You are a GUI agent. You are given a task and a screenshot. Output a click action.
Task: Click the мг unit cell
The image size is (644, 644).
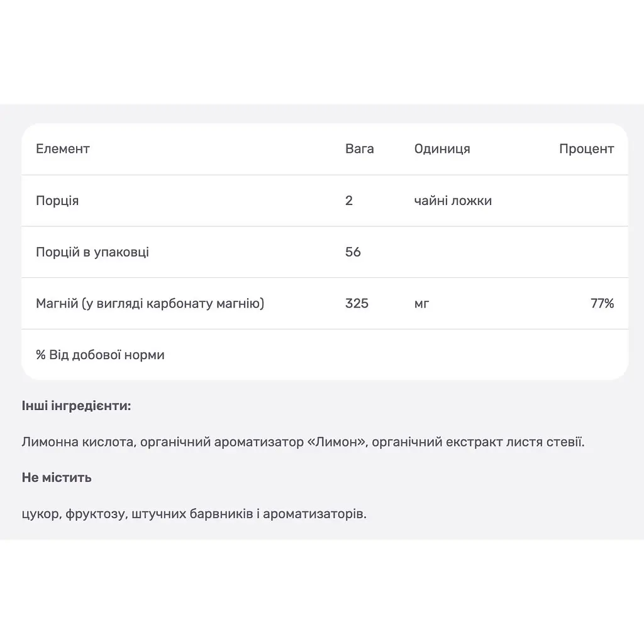(421, 304)
